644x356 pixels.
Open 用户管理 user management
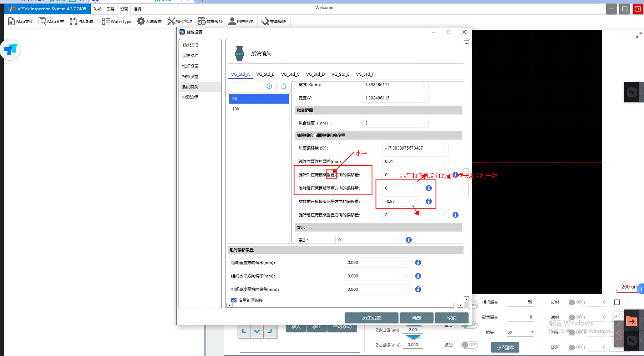coord(241,21)
